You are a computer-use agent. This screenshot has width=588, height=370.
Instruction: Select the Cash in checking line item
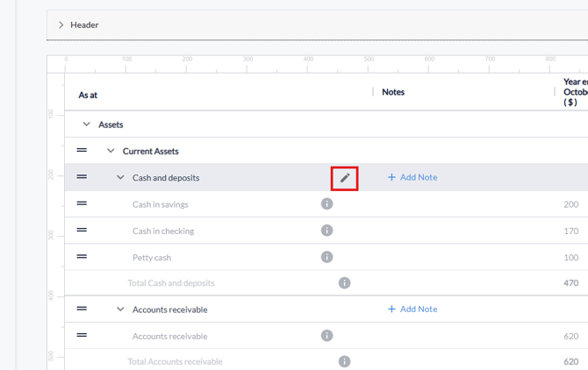(163, 231)
